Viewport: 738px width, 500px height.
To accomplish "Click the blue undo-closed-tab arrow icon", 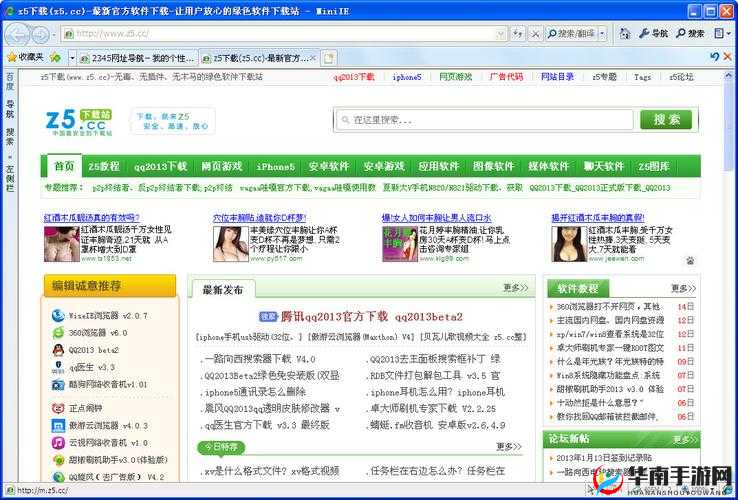I will click(714, 57).
